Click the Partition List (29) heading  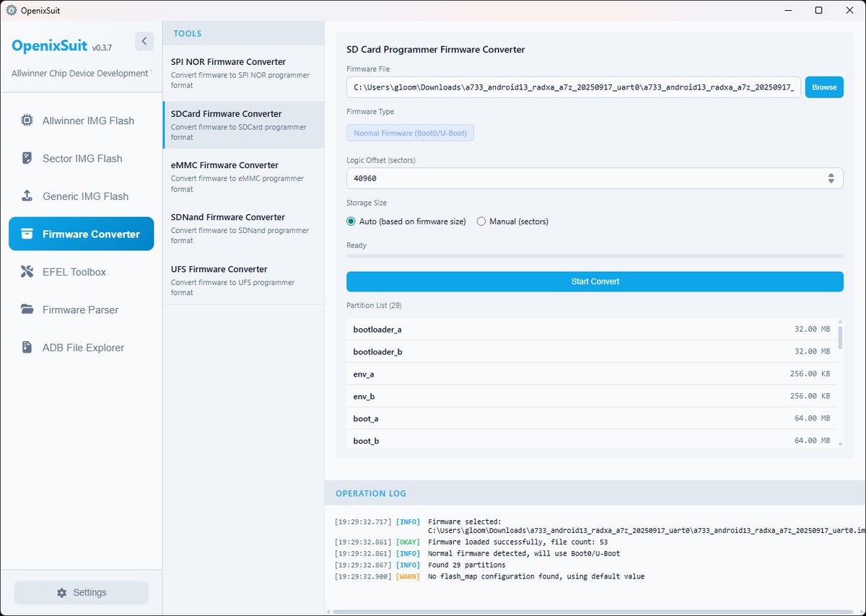tap(375, 306)
